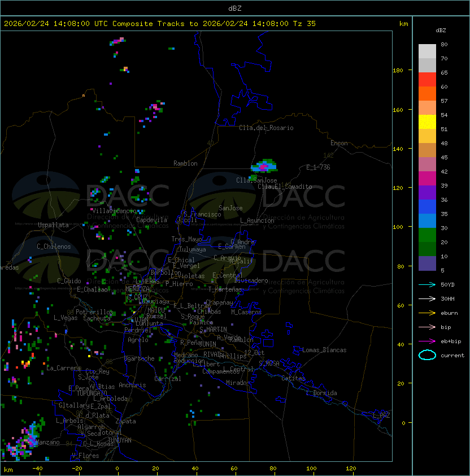Click the 'E_1-736' map label
470x476 pixels.
tap(318, 167)
